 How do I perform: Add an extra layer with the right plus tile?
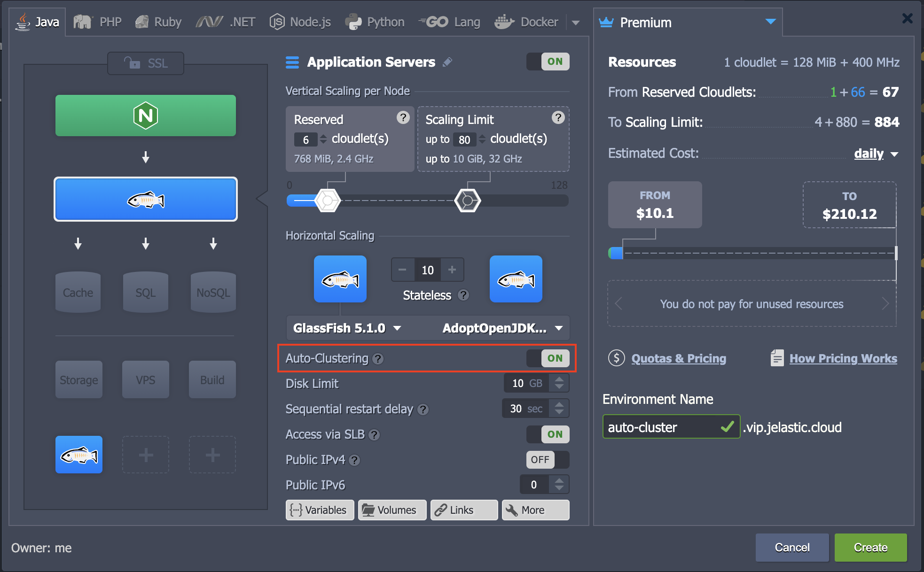coord(212,455)
